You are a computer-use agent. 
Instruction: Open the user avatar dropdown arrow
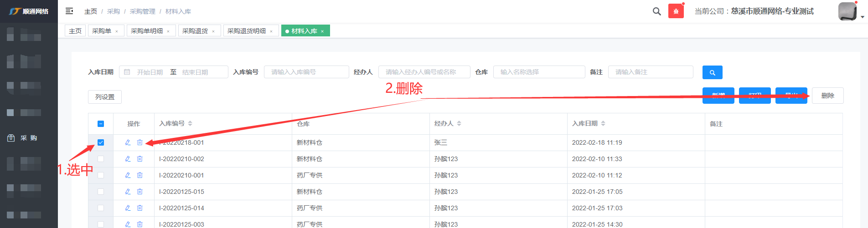(862, 17)
